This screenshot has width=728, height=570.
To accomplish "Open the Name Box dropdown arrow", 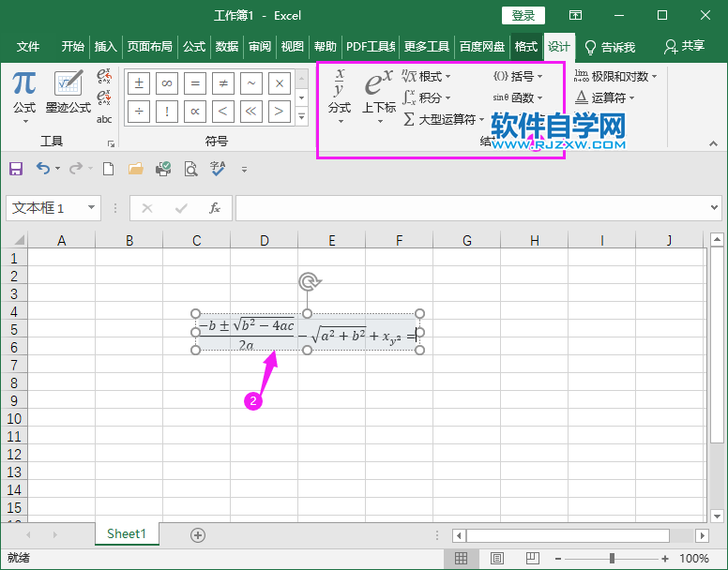I will point(91,207).
